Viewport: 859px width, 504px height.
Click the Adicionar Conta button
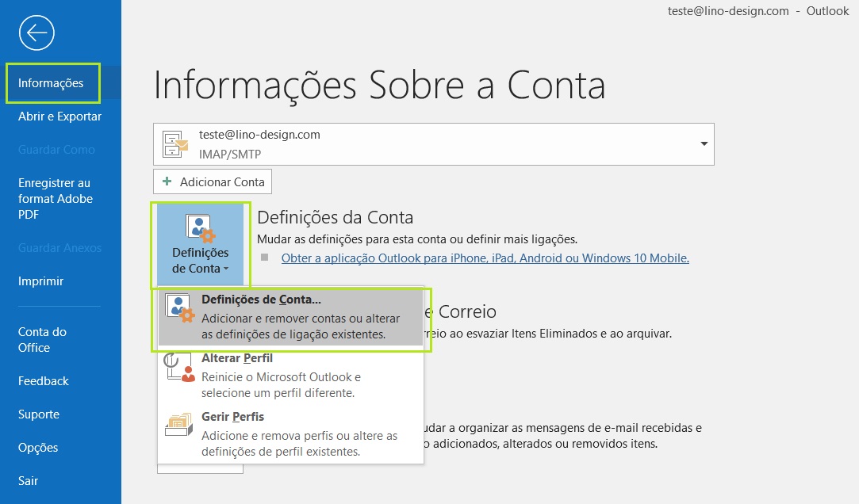pos(213,181)
